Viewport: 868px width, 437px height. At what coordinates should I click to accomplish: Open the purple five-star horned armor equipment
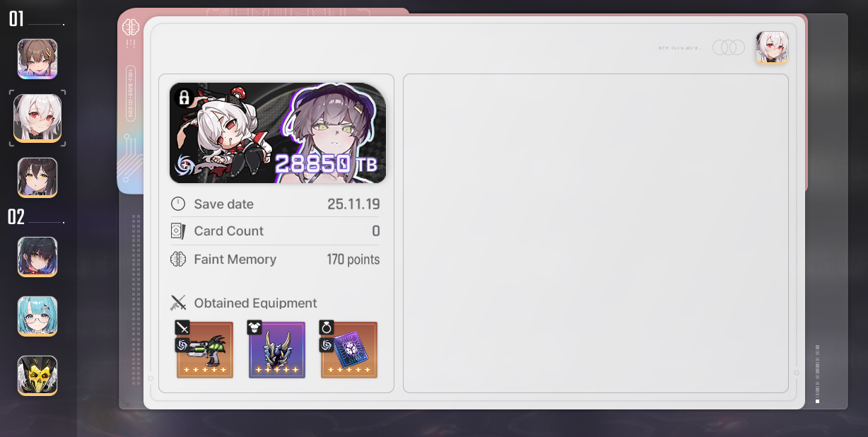(277, 350)
